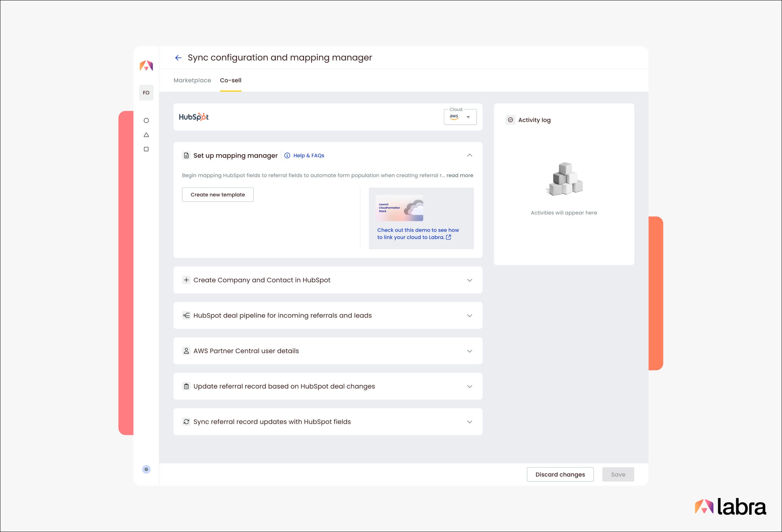Open the demo link to link your cloud
This screenshot has height=532, width=782.
coord(418,233)
